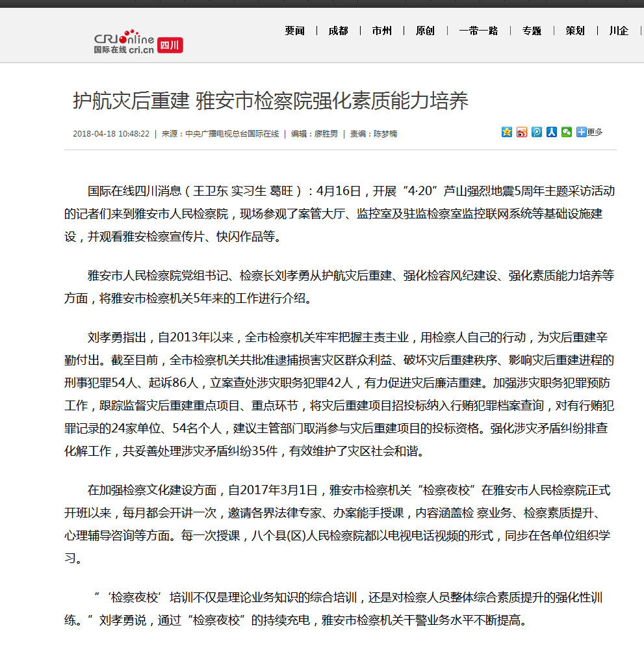
Task: Click the closing quote paragraph about 检察夜校 培训
Action: tap(334, 609)
